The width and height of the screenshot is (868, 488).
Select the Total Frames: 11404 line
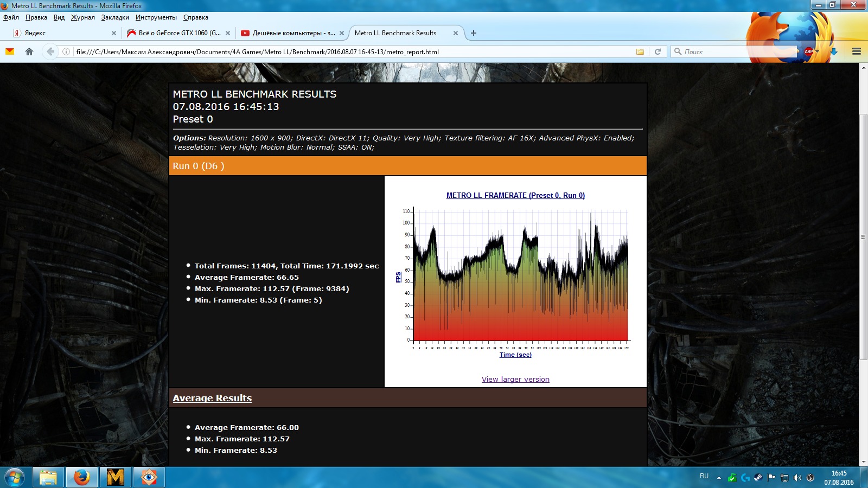pos(286,266)
